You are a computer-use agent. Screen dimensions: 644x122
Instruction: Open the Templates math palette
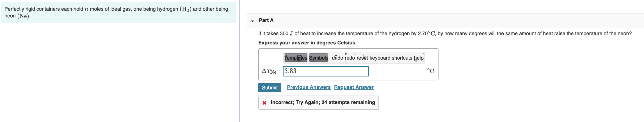[x=296, y=58]
